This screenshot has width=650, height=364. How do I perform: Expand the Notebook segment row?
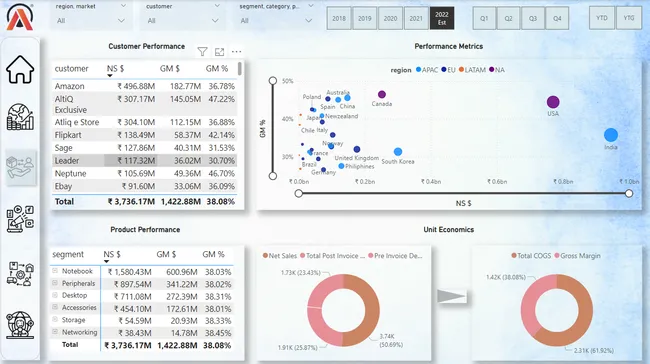(x=55, y=271)
